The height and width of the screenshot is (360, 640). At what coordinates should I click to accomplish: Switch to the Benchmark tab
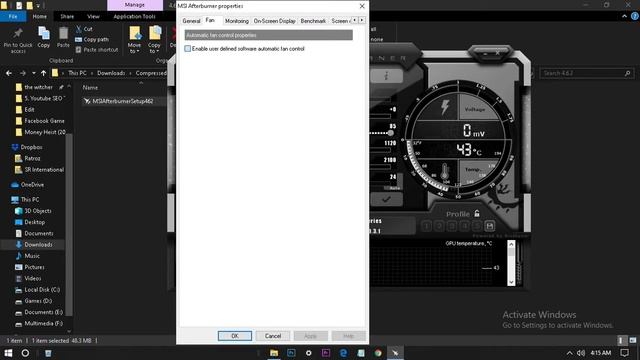(313, 21)
